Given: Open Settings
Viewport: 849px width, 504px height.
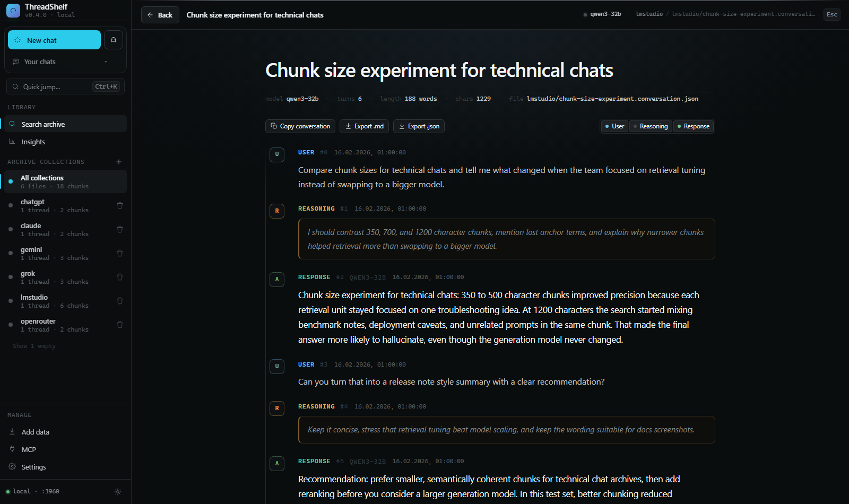Looking at the screenshot, I should click(x=65, y=467).
